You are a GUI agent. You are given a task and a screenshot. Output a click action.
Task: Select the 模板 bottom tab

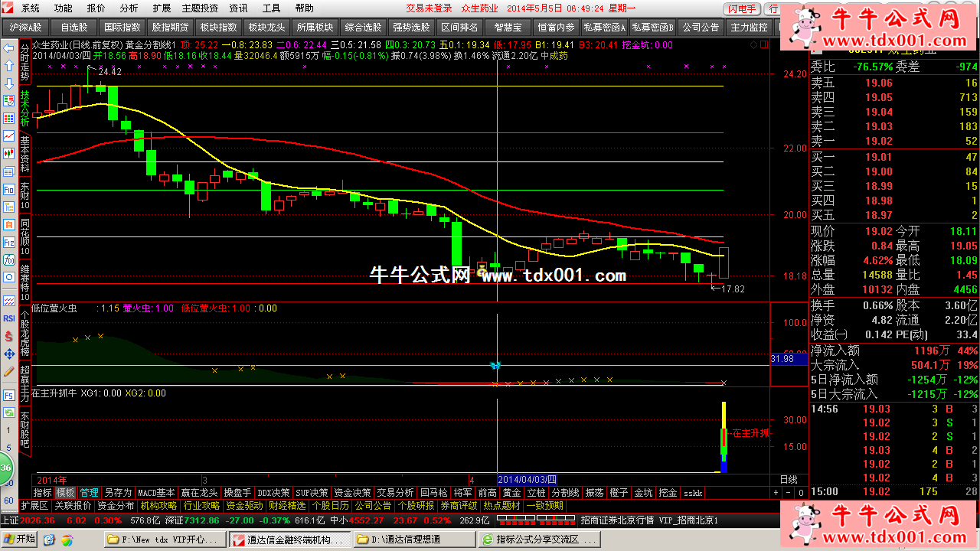(x=66, y=493)
